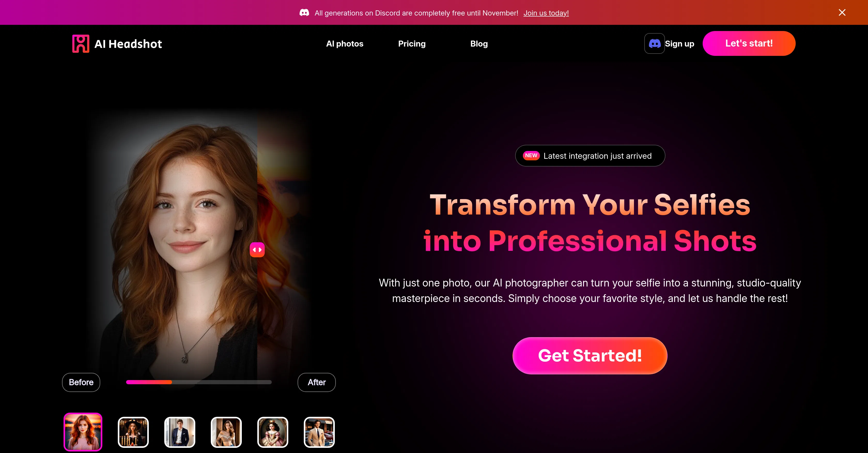
Task: Toggle the Before view label
Action: [81, 382]
